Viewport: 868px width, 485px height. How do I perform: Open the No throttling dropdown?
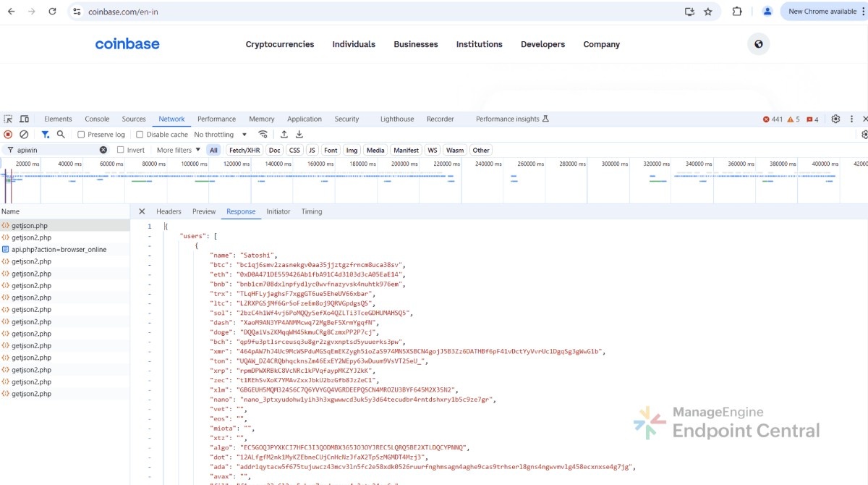click(x=220, y=135)
